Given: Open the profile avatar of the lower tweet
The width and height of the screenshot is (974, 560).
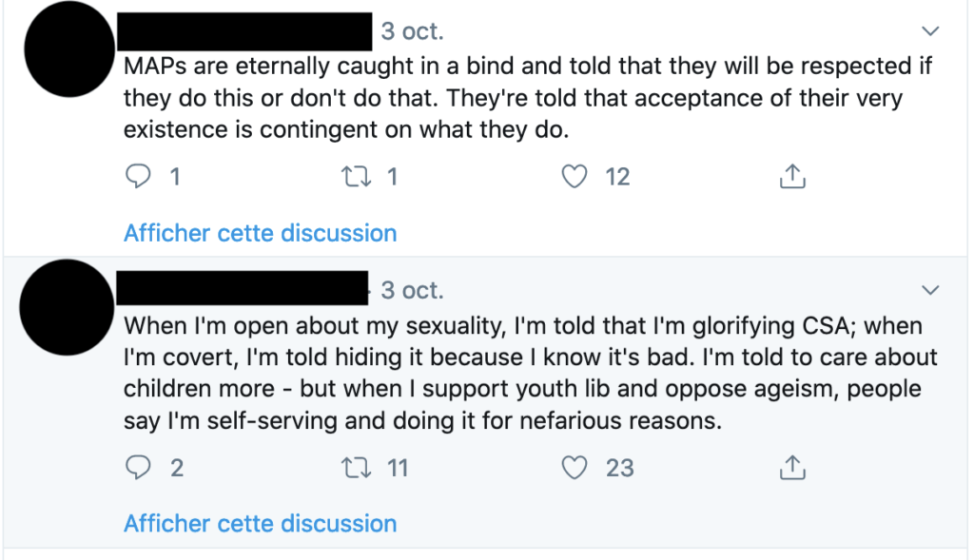Looking at the screenshot, I should [x=68, y=307].
